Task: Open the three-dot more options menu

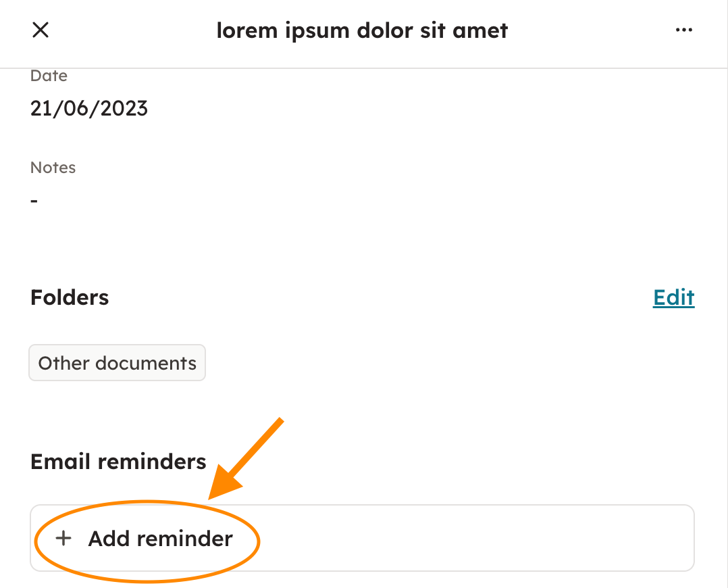Action: [x=683, y=30]
